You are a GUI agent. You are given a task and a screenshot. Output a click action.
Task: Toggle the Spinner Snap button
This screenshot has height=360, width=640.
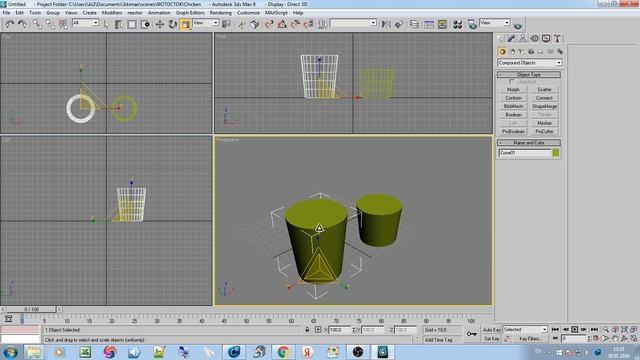click(x=308, y=24)
